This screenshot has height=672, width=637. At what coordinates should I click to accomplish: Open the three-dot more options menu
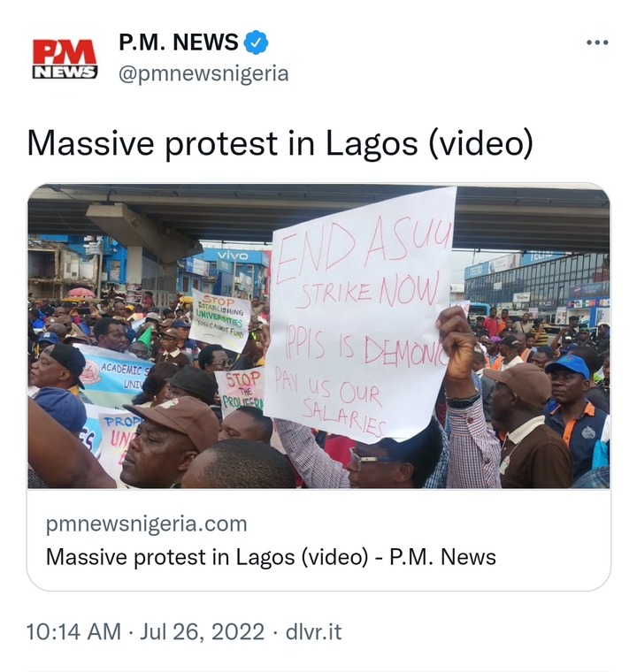tap(597, 42)
